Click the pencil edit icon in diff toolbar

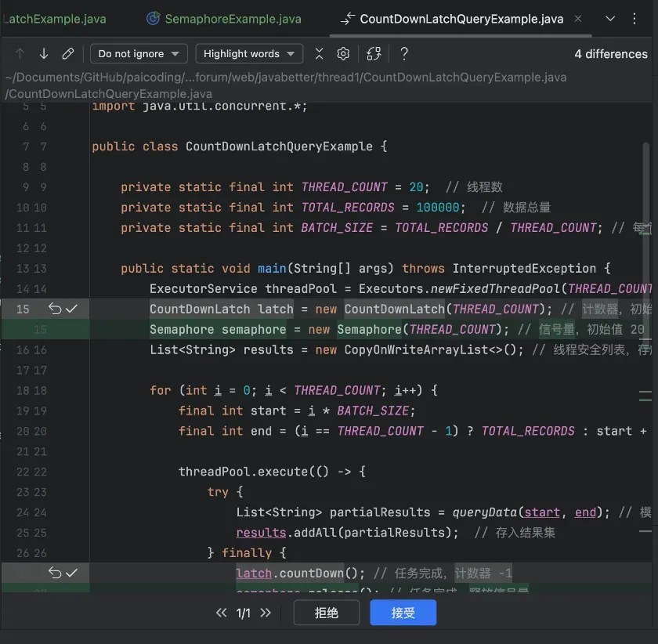pyautogui.click(x=68, y=54)
